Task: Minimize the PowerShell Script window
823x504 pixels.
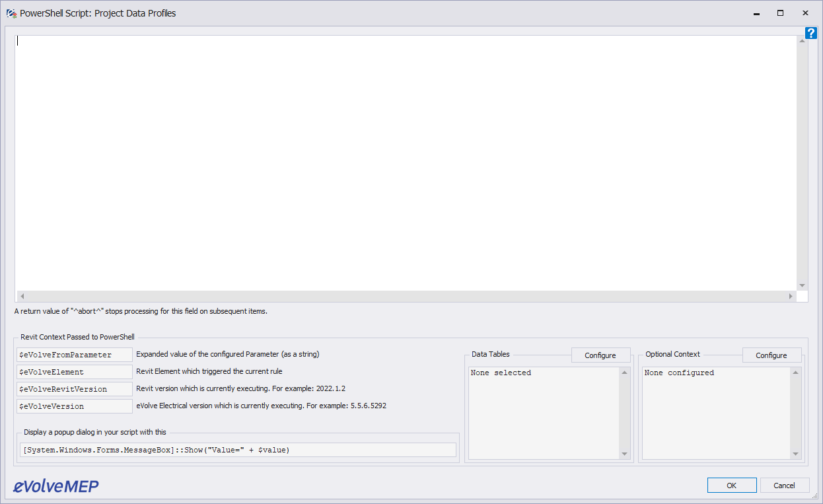Action: pyautogui.click(x=756, y=13)
